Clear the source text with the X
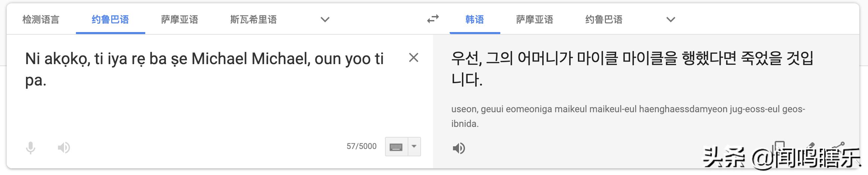The image size is (868, 175). [413, 58]
